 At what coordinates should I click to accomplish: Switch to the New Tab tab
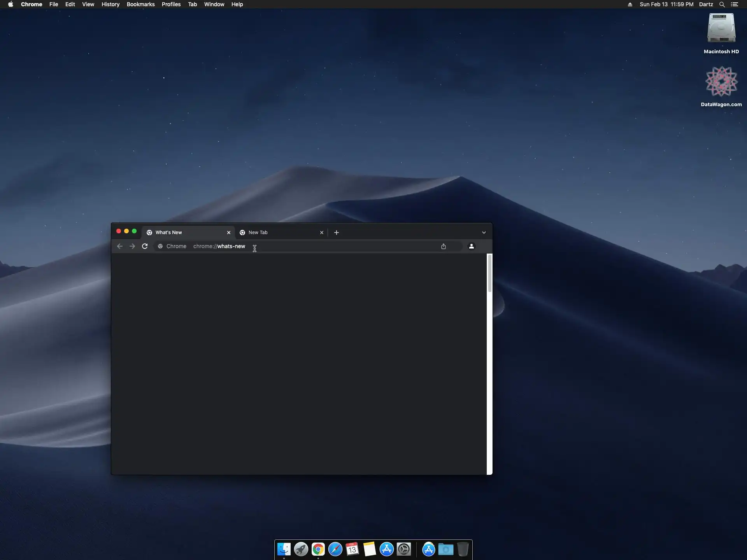click(x=276, y=233)
